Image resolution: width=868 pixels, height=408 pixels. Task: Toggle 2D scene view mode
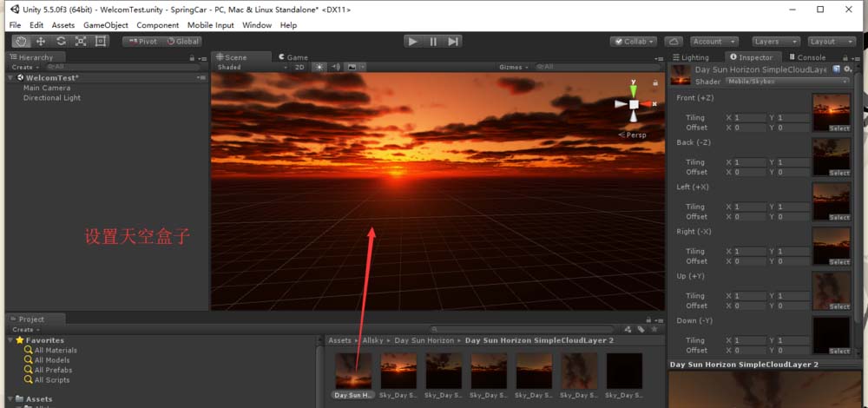point(299,67)
